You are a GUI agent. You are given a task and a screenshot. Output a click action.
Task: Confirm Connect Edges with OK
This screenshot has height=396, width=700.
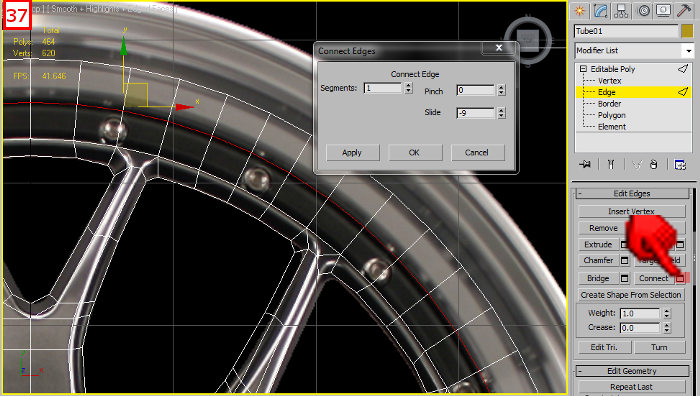click(x=414, y=153)
